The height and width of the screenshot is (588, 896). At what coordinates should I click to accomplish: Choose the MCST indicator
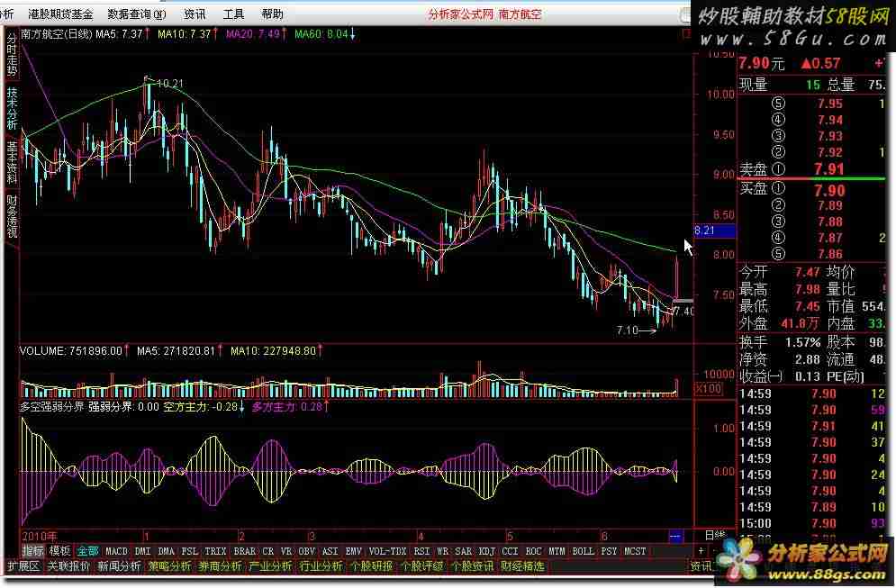click(635, 551)
